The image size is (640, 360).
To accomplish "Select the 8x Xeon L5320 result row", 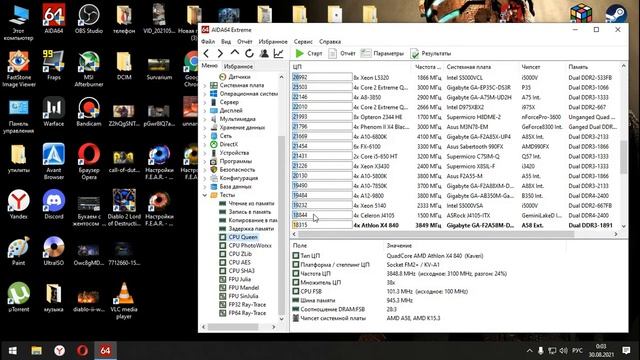I will click(454, 78).
